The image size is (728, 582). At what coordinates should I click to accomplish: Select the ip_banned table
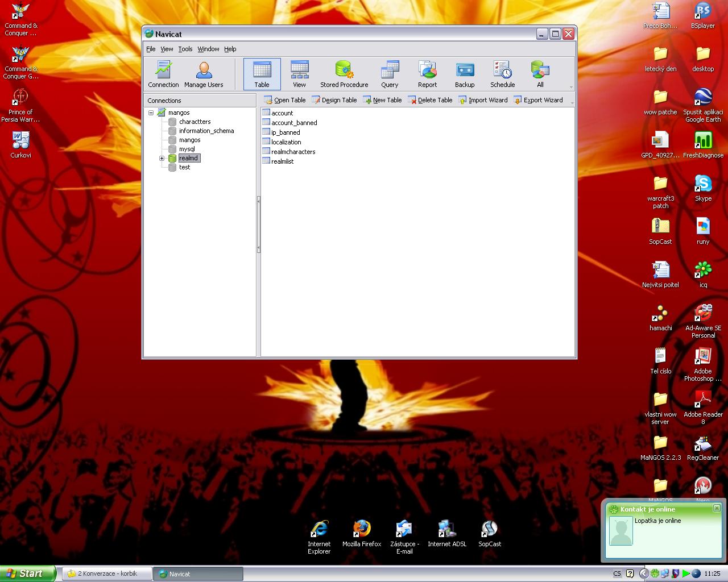pos(281,132)
